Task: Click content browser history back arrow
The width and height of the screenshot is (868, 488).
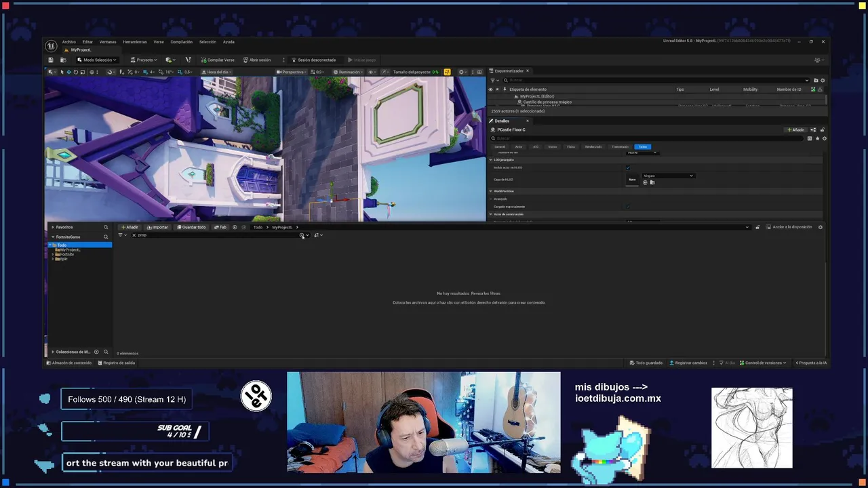Action: tap(235, 227)
